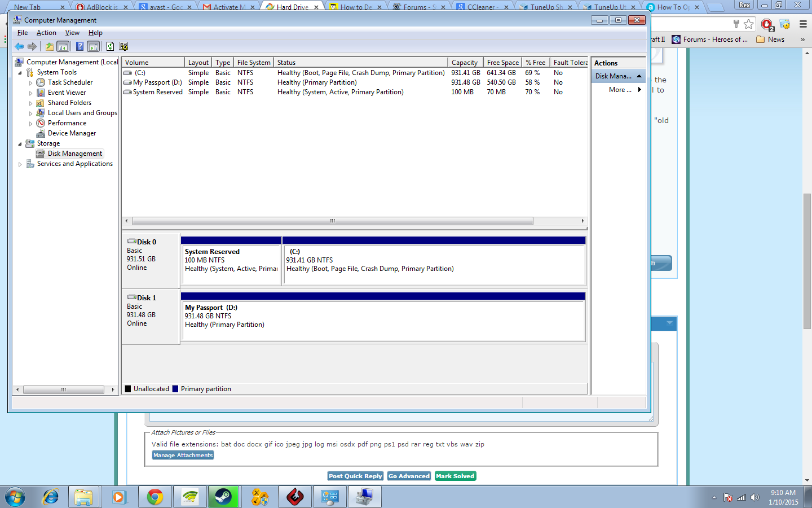This screenshot has height=508, width=812.
Task: Sort volumes by the Capacity column header
Action: [x=465, y=63]
